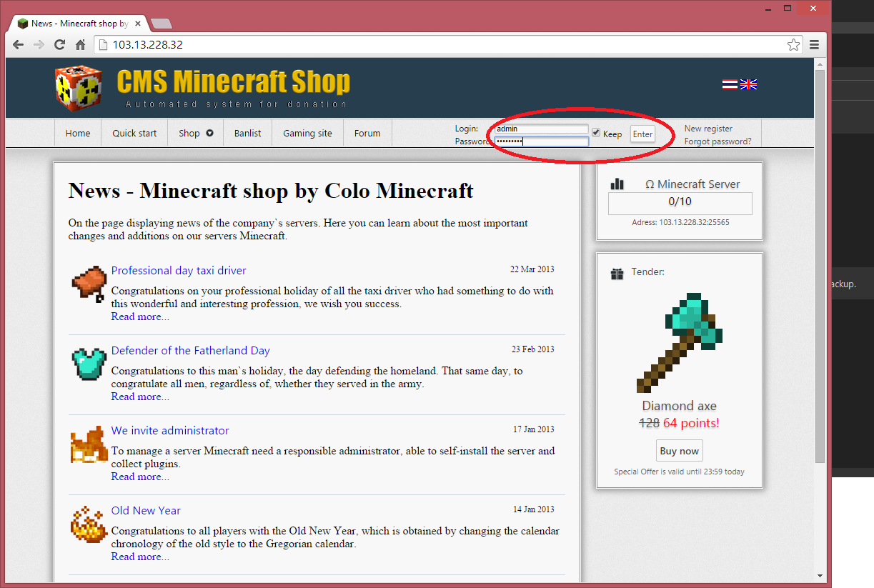This screenshot has height=588, width=874.
Task: Switch language to English UK flag
Action: pos(748,84)
